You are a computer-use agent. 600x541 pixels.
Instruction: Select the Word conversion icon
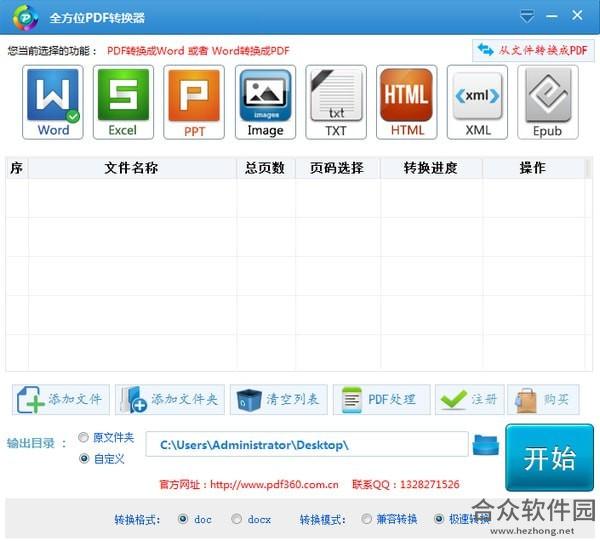[x=53, y=102]
